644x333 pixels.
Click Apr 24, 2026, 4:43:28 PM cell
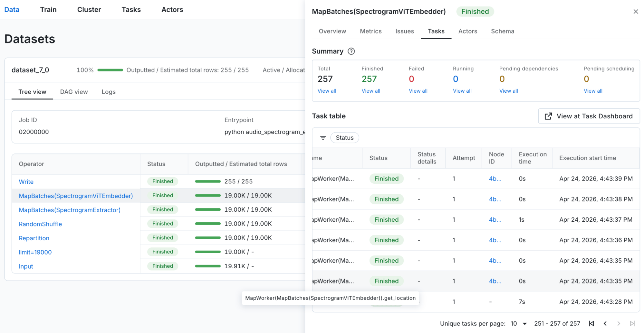tap(596, 302)
